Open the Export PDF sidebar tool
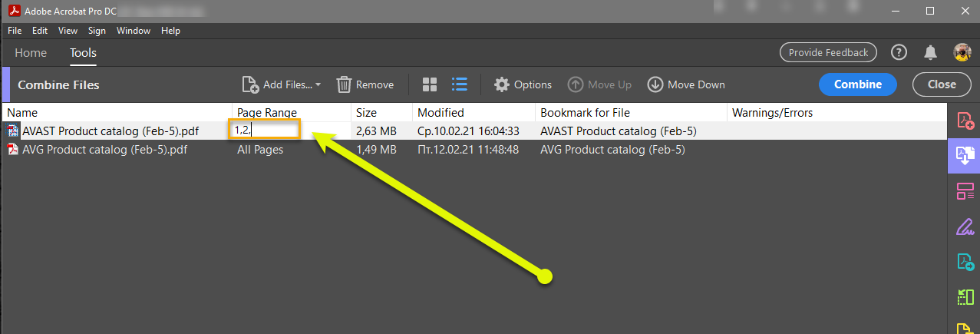The image size is (980, 334). (965, 262)
